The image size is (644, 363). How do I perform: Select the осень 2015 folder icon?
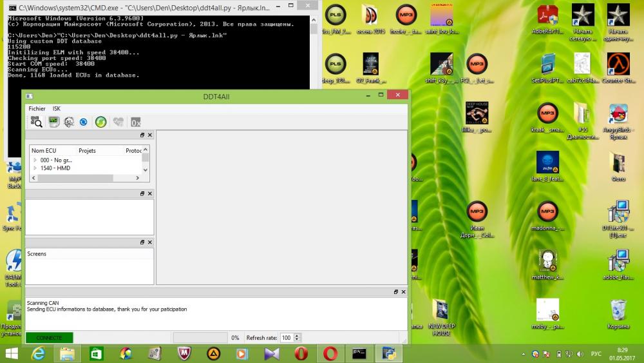coord(370,19)
